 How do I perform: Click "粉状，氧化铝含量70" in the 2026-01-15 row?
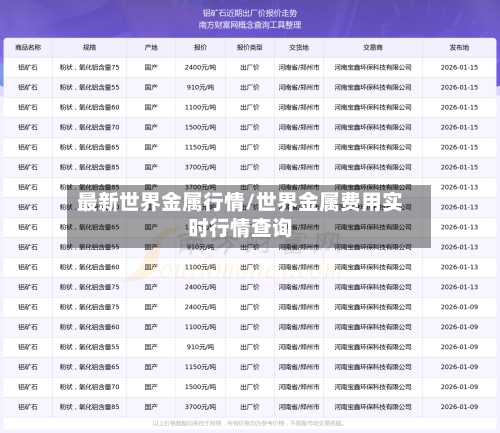[x=89, y=127]
